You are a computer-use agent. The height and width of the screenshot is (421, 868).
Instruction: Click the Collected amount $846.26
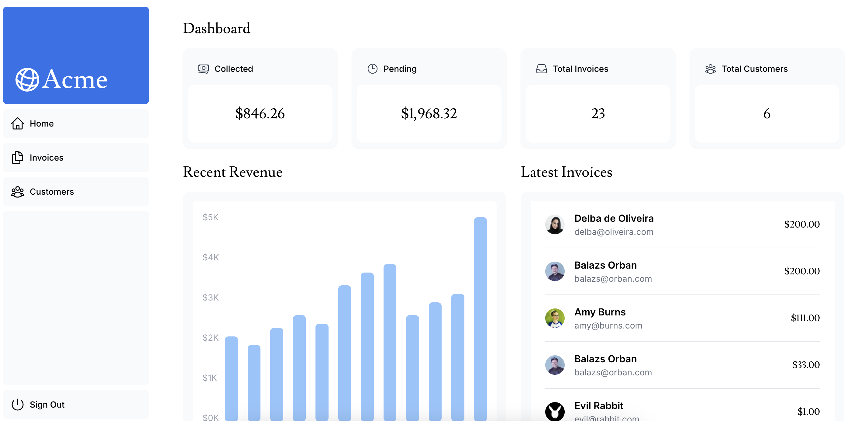(x=260, y=114)
